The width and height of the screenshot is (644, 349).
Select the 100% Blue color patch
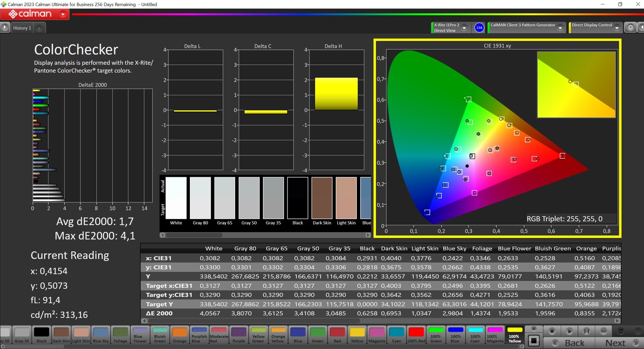(455, 335)
